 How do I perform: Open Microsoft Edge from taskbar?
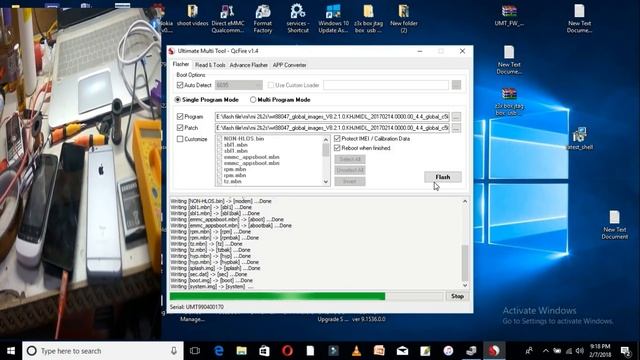click(219, 351)
